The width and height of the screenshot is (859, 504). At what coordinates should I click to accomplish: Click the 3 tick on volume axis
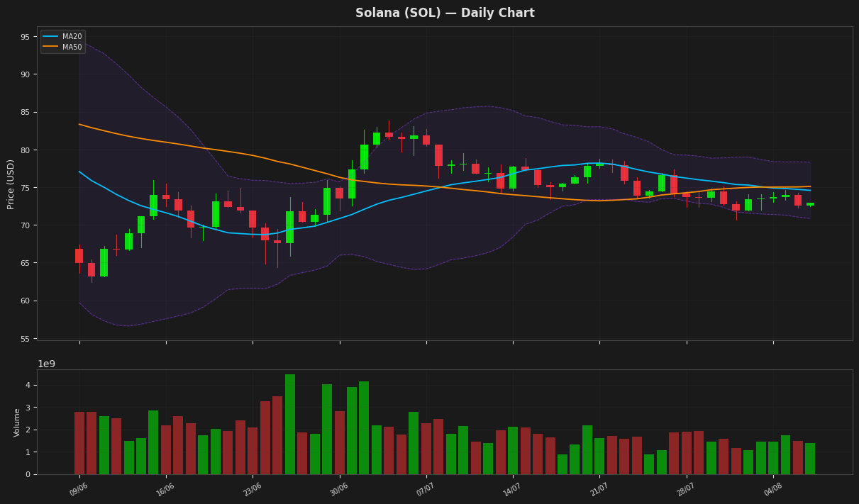(28, 408)
